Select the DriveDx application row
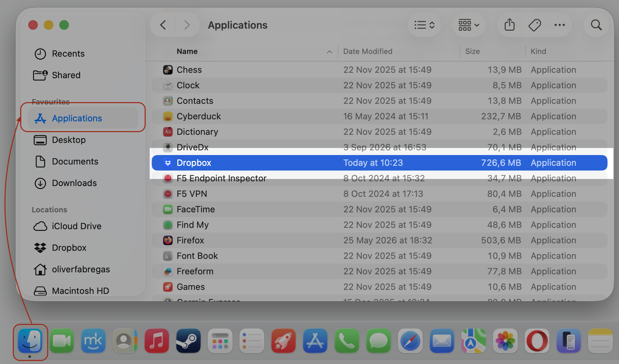 click(x=379, y=147)
